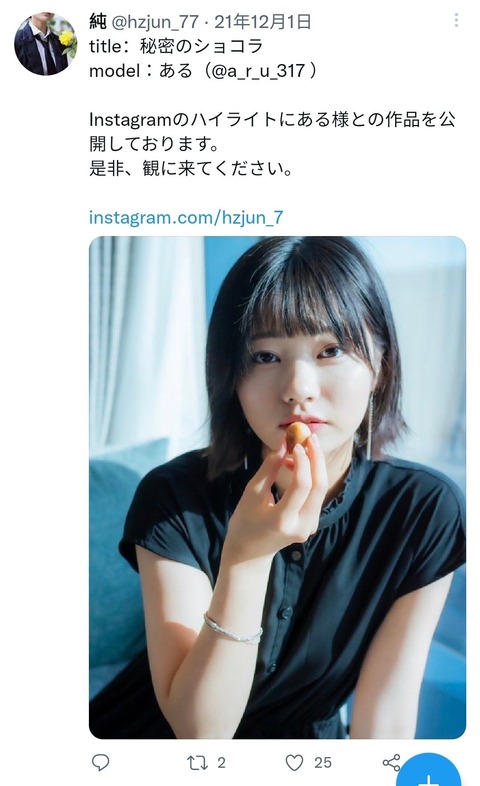Click the like count 25

pyautogui.click(x=323, y=763)
